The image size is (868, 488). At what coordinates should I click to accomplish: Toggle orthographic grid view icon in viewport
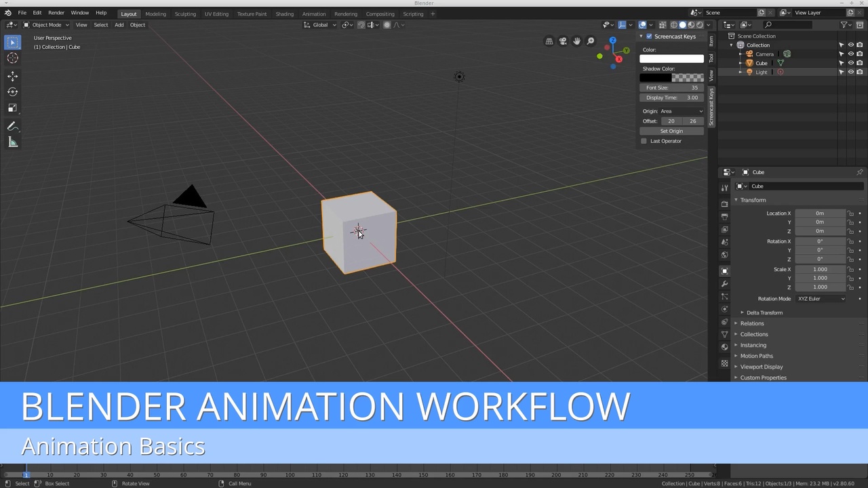(549, 41)
